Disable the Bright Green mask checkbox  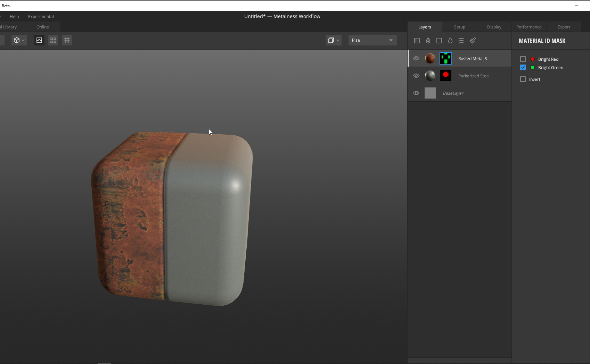coord(523,67)
